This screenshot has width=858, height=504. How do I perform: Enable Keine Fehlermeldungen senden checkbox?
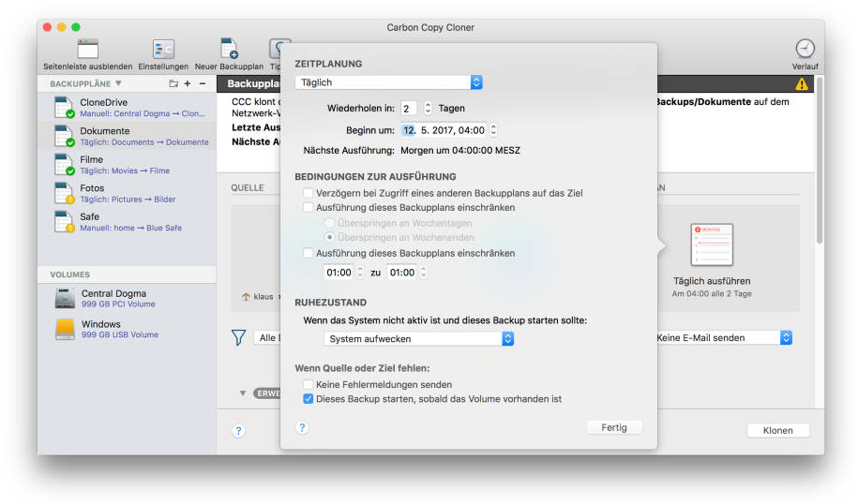[309, 385]
